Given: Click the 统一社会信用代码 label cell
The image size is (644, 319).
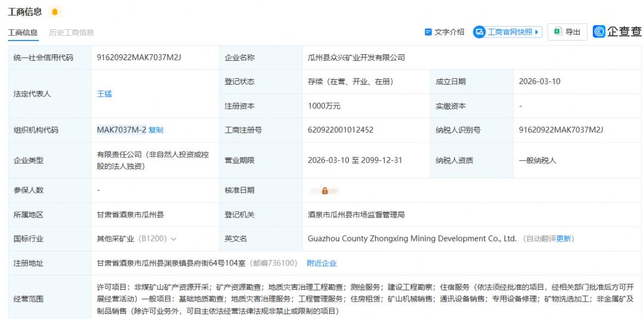Looking at the screenshot, I should pos(49,58).
